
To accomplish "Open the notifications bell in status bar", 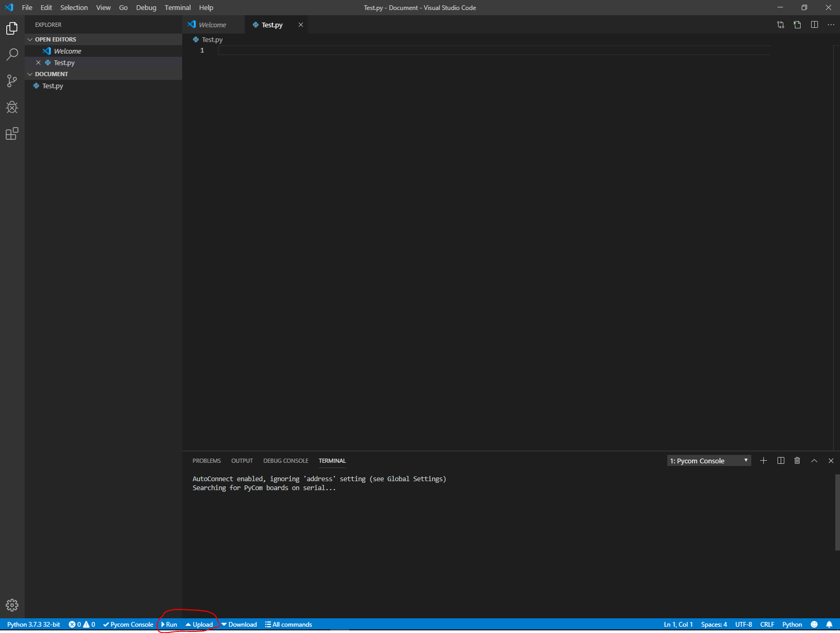I will tap(829, 625).
